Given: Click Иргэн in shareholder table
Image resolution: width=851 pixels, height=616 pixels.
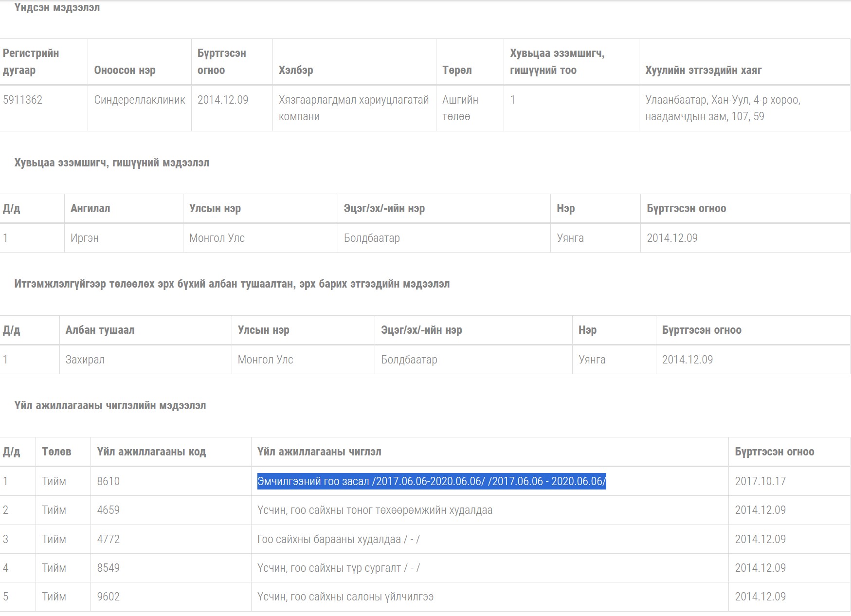Looking at the screenshot, I should tap(85, 238).
